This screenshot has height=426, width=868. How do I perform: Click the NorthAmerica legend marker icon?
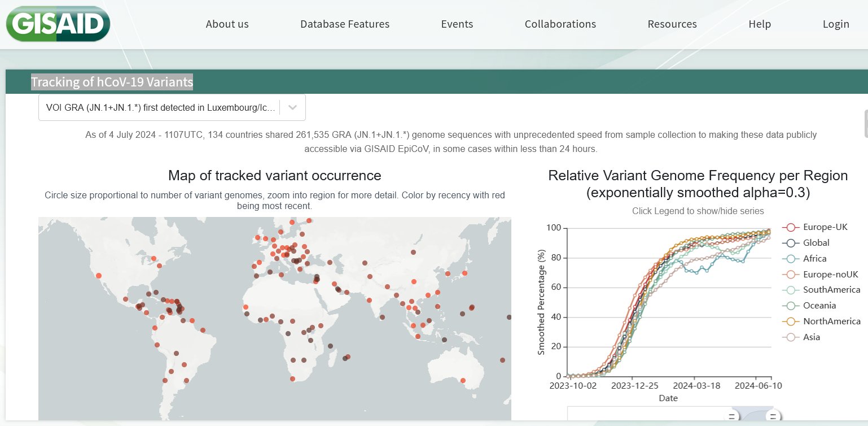(791, 321)
